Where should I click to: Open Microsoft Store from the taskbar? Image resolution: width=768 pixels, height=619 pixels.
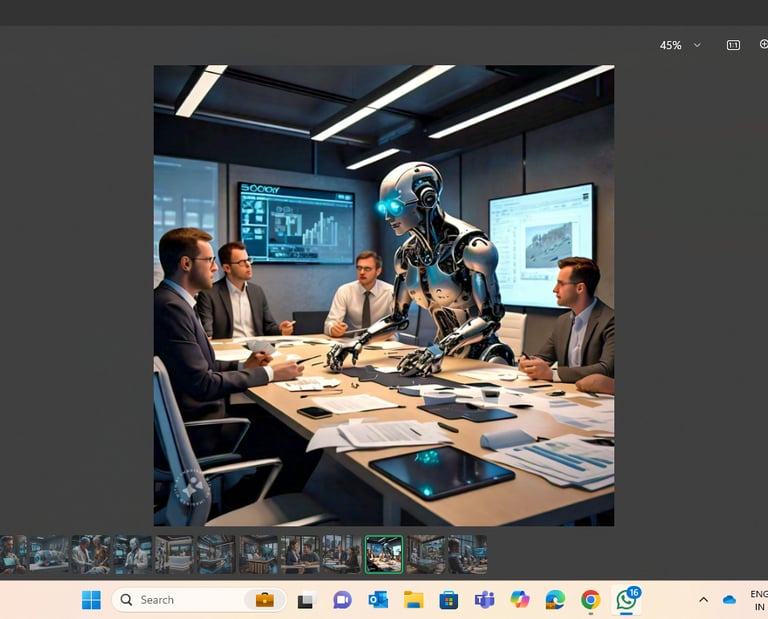(449, 600)
